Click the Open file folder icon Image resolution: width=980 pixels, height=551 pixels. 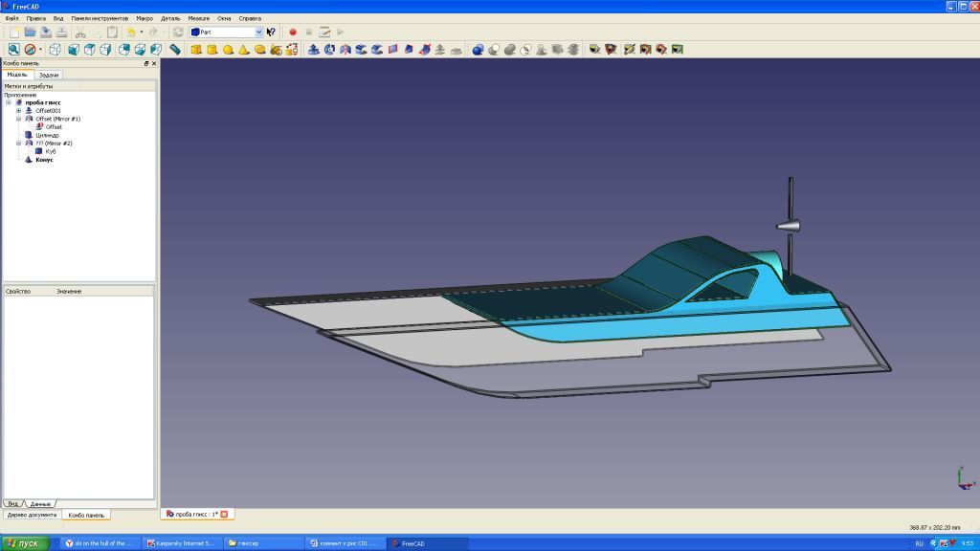point(30,32)
